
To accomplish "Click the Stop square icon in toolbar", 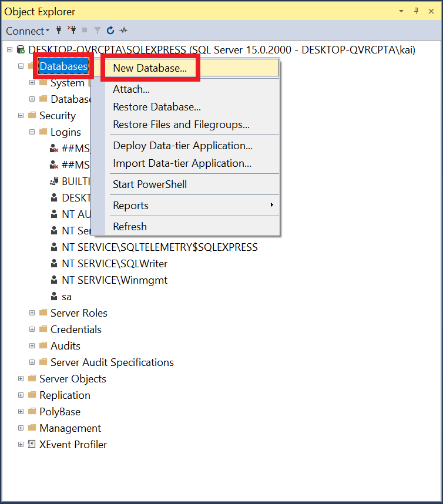I will coord(85,30).
